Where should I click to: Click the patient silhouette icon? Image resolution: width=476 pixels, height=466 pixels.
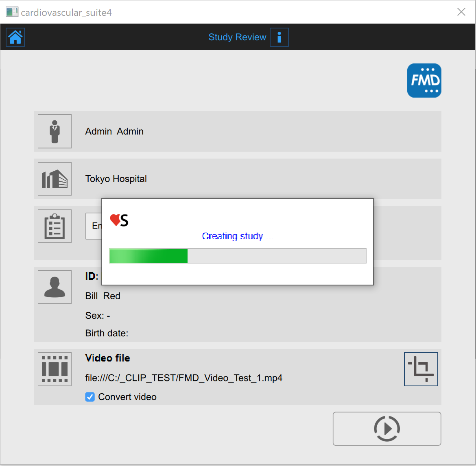(x=55, y=287)
